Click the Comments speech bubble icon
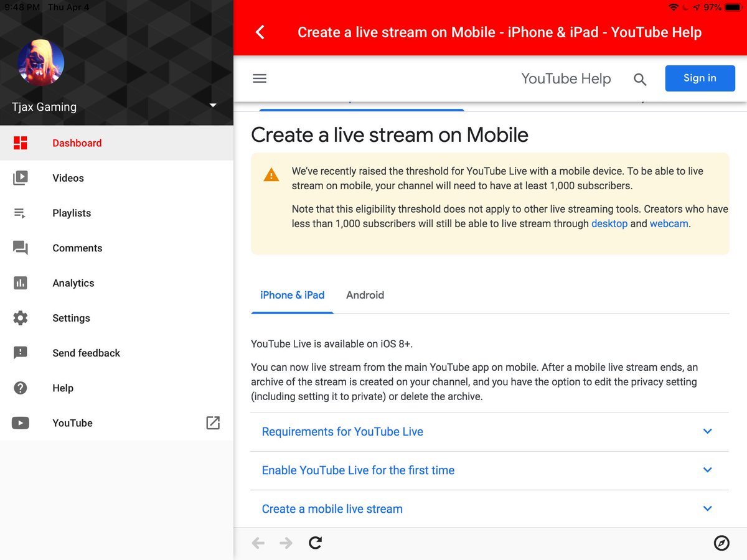The image size is (747, 560). 21,248
